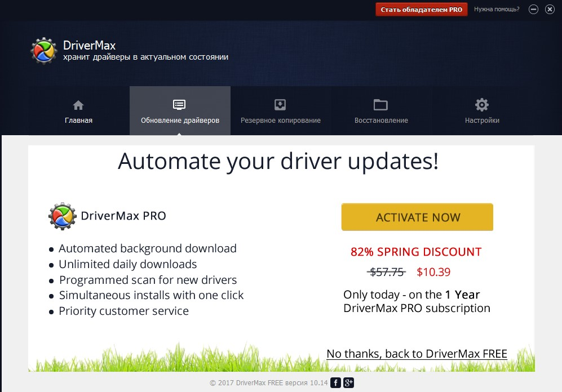The image size is (562, 392).
Task: Select the Обновление драйверов tab label
Action: (180, 121)
